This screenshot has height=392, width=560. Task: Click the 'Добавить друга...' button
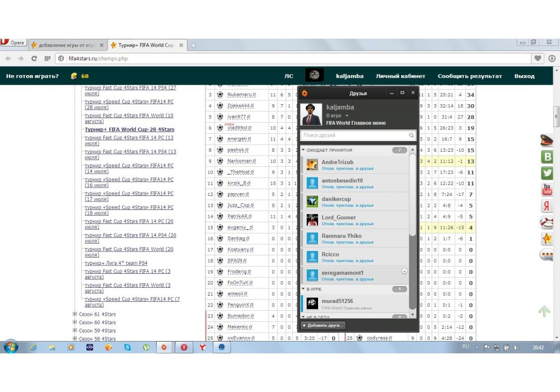(x=323, y=325)
